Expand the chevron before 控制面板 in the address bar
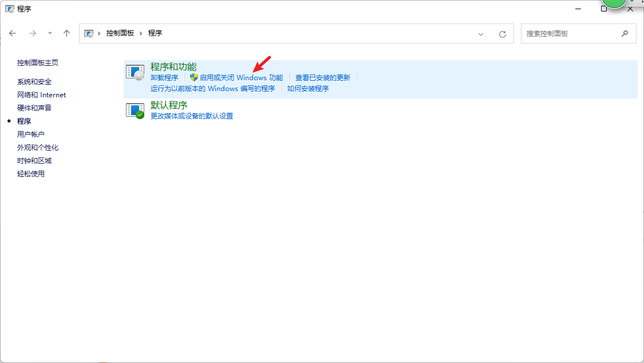This screenshot has width=644, height=363. [x=99, y=33]
